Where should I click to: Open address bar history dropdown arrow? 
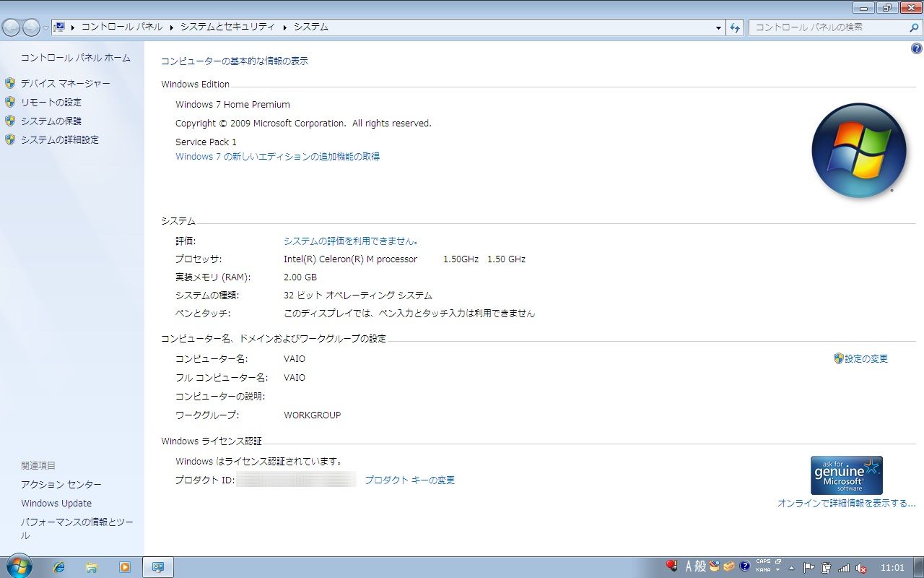[x=718, y=27]
